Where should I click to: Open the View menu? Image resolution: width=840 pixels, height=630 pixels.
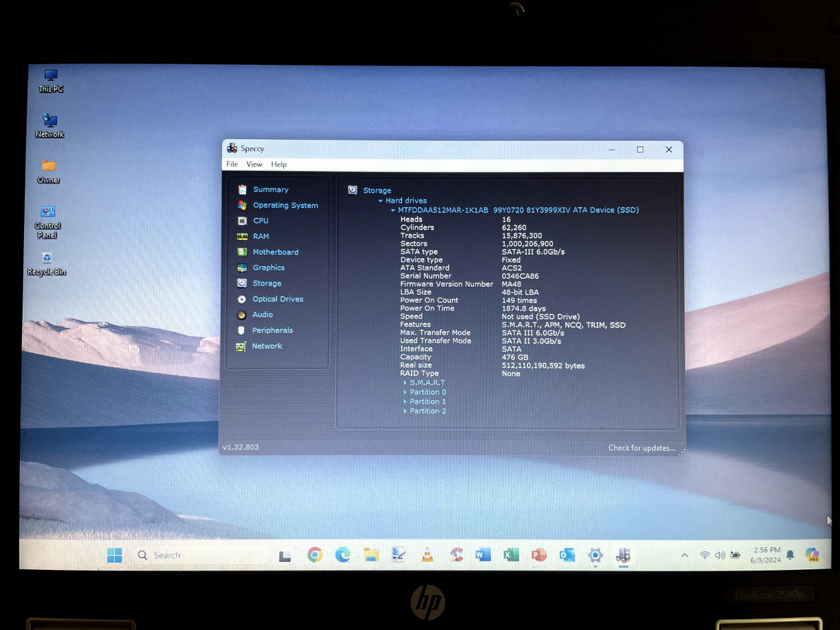[x=254, y=164]
